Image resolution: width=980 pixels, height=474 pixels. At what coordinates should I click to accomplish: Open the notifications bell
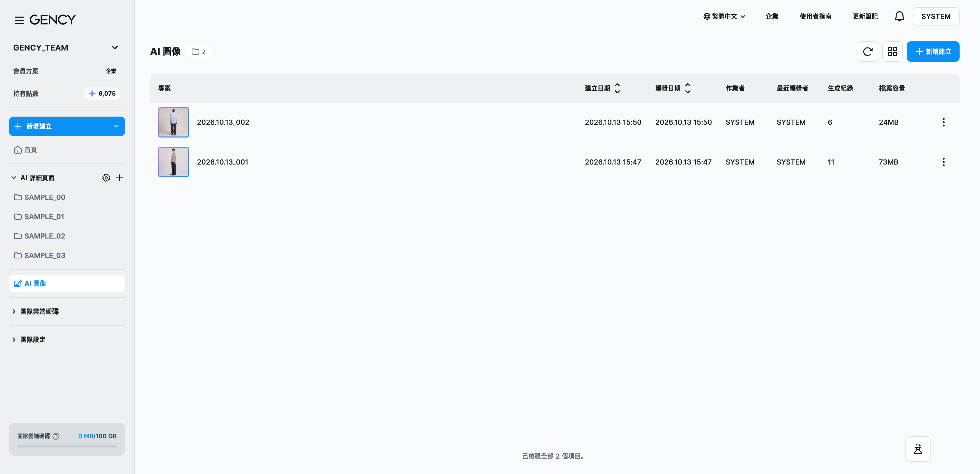pyautogui.click(x=899, y=16)
